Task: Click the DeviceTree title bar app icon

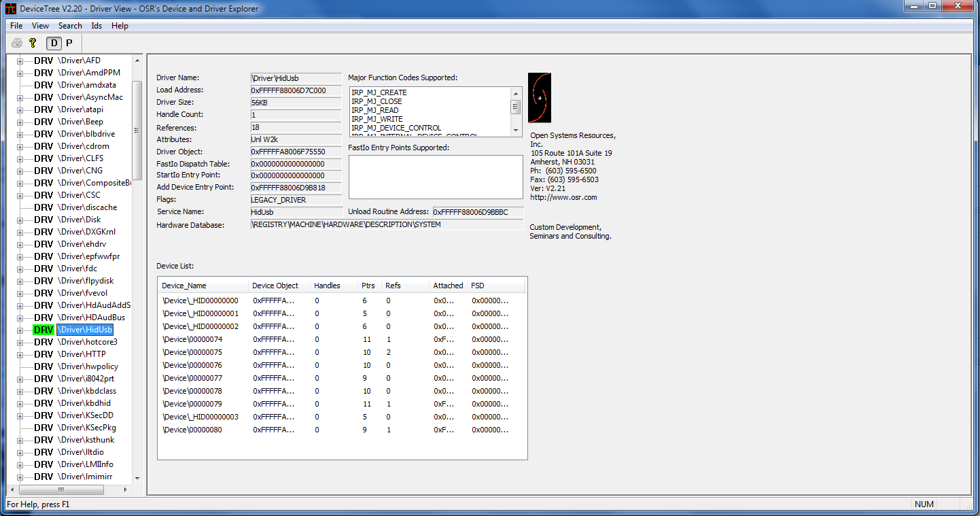Action: click(10, 8)
